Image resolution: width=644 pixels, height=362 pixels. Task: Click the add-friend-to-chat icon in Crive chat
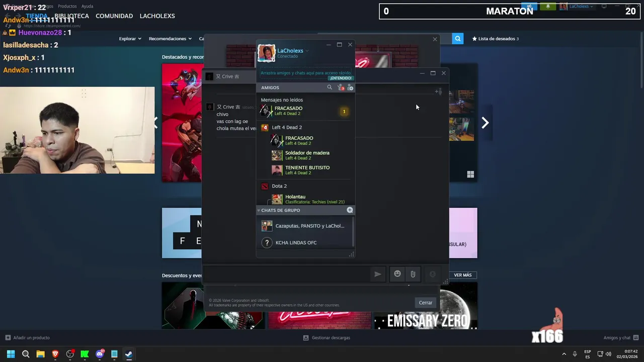coord(438,92)
